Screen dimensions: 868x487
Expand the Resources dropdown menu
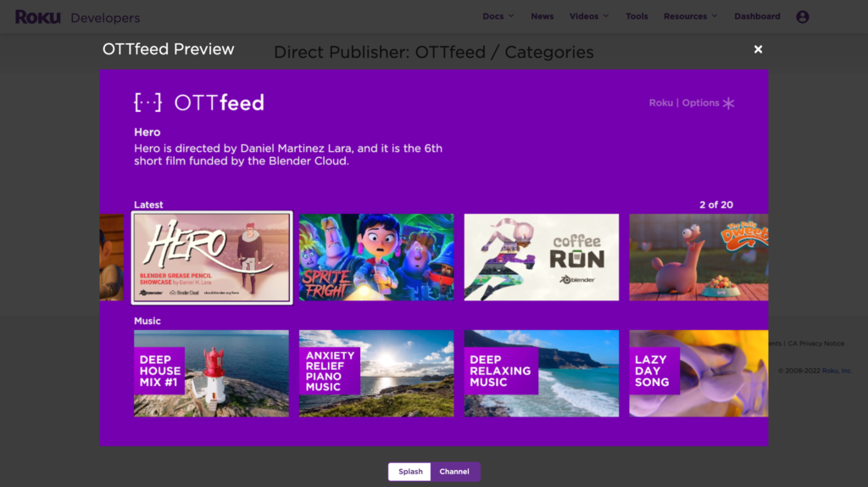click(x=690, y=16)
